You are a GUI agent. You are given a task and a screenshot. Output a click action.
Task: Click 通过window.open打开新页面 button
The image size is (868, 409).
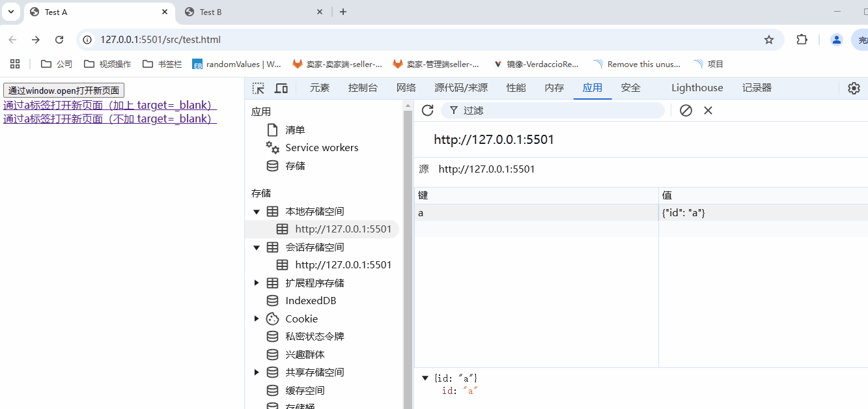click(x=64, y=91)
